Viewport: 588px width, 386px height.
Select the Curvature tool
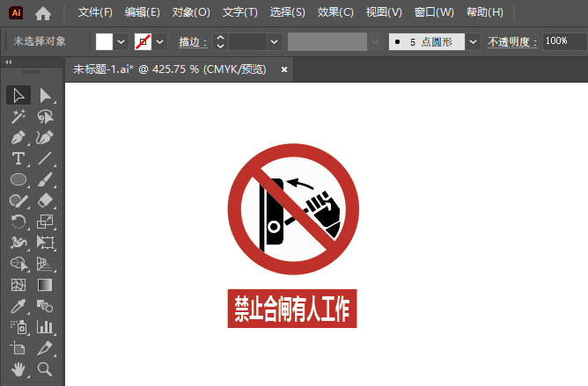click(45, 137)
